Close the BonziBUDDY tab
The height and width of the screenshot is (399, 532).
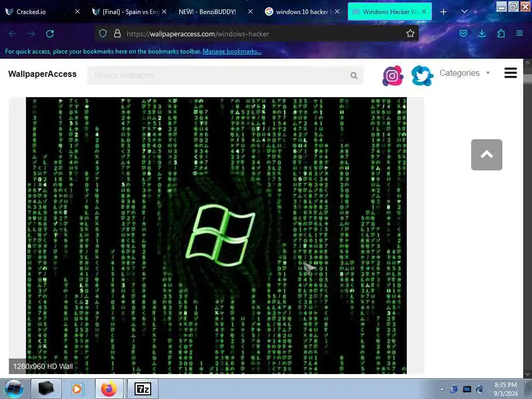[250, 11]
